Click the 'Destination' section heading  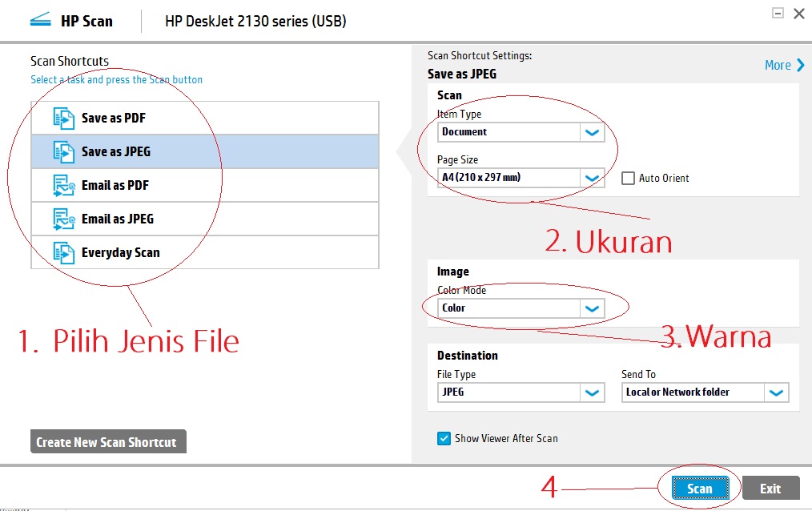[x=467, y=356]
